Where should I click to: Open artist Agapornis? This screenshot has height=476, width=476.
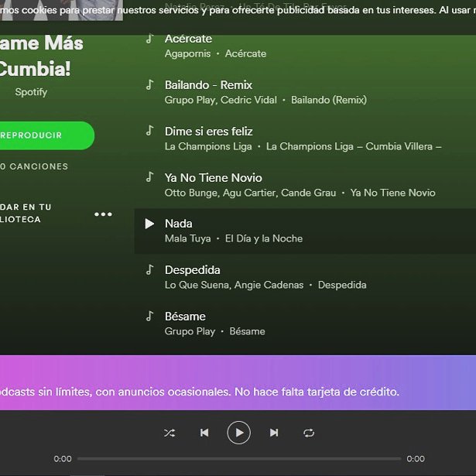pos(187,53)
